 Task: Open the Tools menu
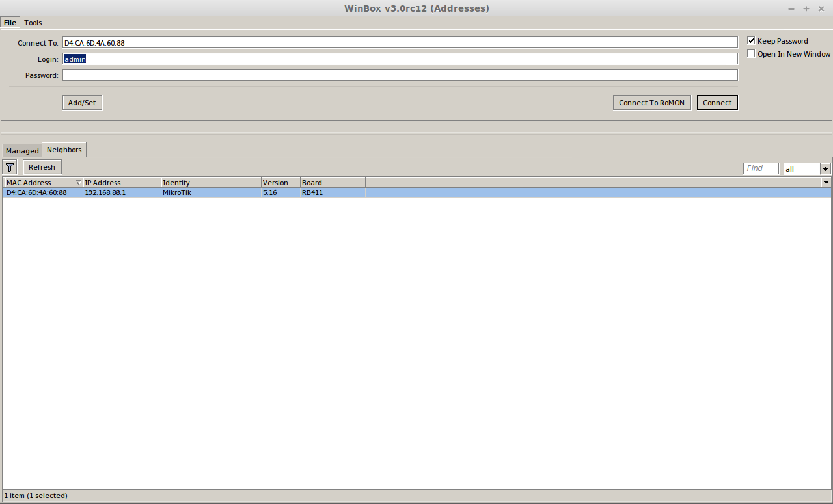(33, 23)
